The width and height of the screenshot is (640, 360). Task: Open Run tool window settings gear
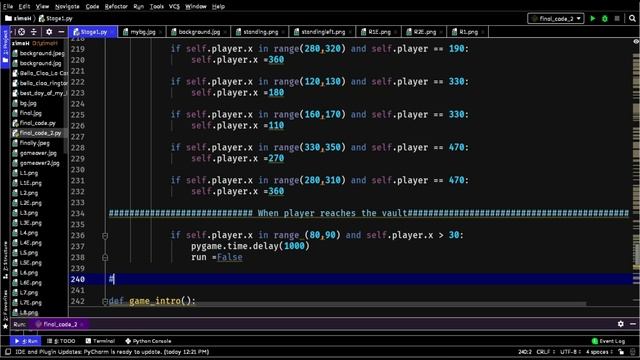tap(620, 324)
